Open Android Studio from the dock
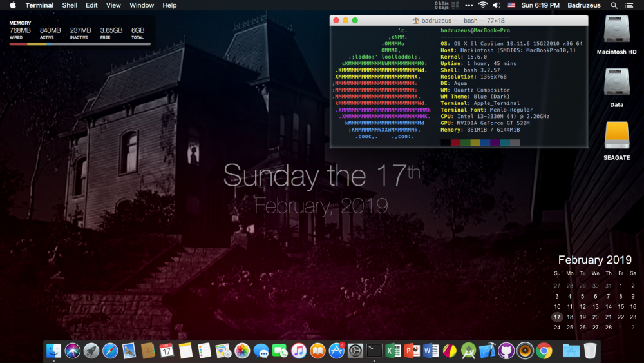Image resolution: width=644 pixels, height=363 pixels. click(468, 351)
